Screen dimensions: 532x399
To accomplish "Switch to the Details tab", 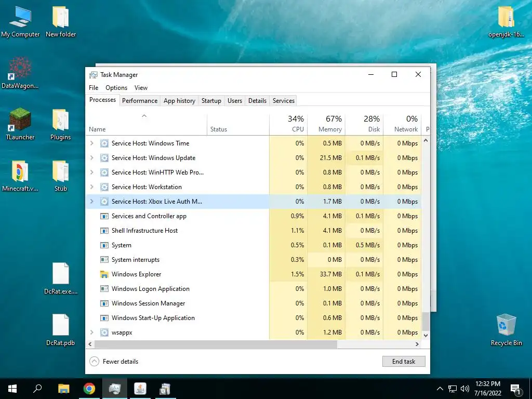I will (x=258, y=101).
